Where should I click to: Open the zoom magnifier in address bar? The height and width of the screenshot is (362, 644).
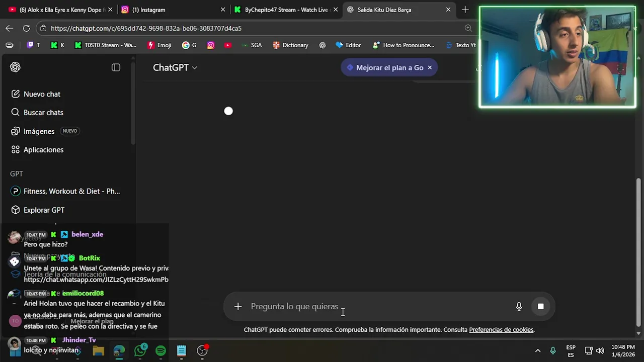click(468, 28)
